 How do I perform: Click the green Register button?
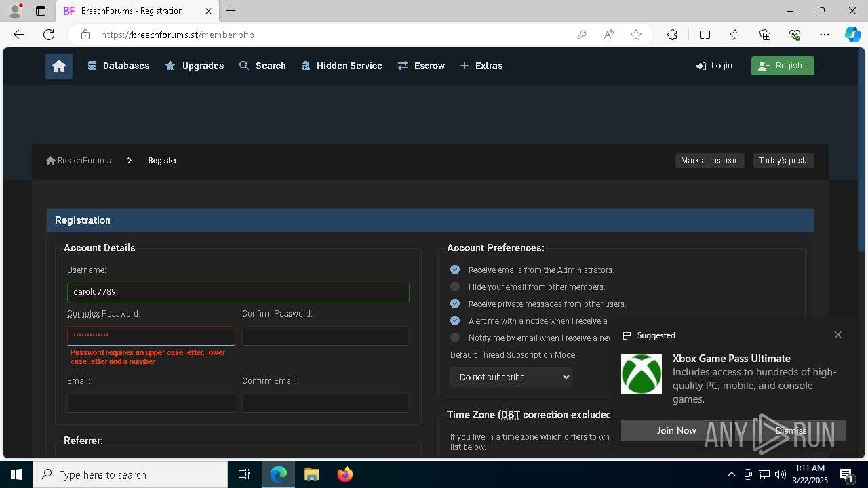(783, 66)
